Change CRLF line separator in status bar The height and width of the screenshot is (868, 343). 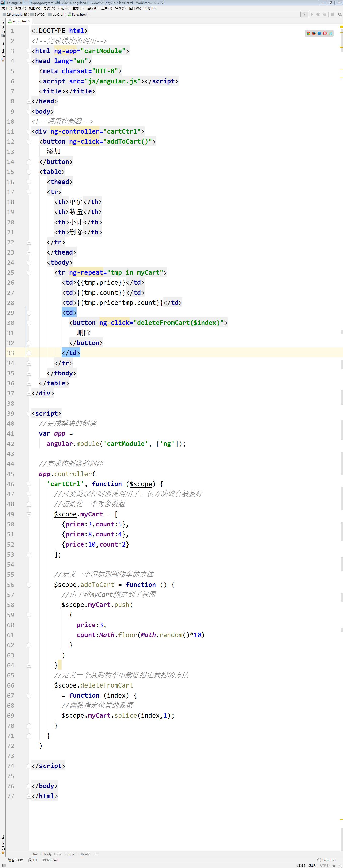[x=312, y=865]
